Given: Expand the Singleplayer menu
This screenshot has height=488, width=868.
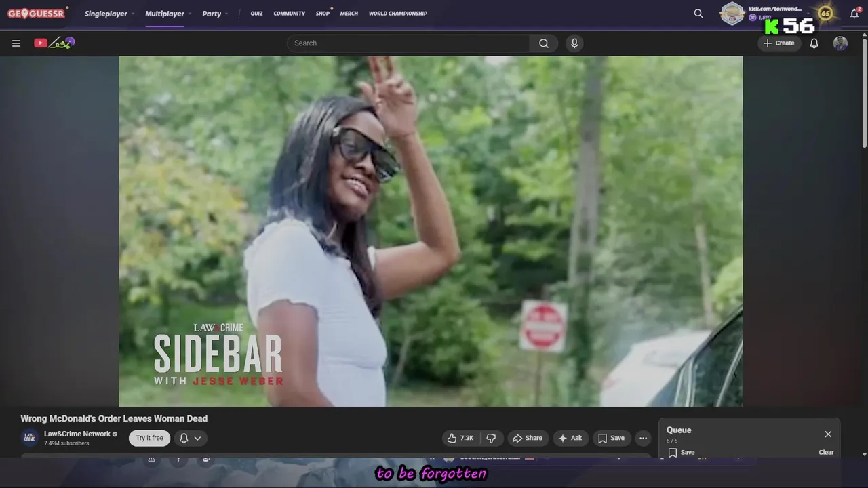Looking at the screenshot, I should (108, 14).
